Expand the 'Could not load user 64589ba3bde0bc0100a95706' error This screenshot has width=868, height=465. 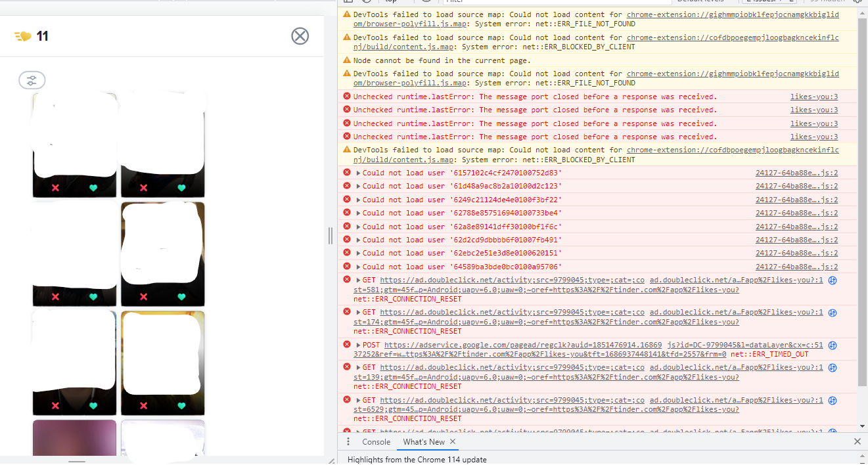tap(357, 266)
